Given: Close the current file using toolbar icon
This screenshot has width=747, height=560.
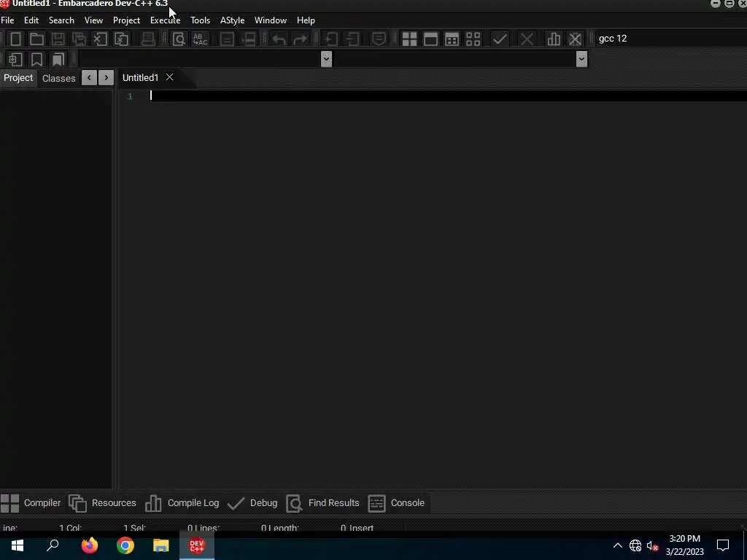Looking at the screenshot, I should click(x=101, y=39).
